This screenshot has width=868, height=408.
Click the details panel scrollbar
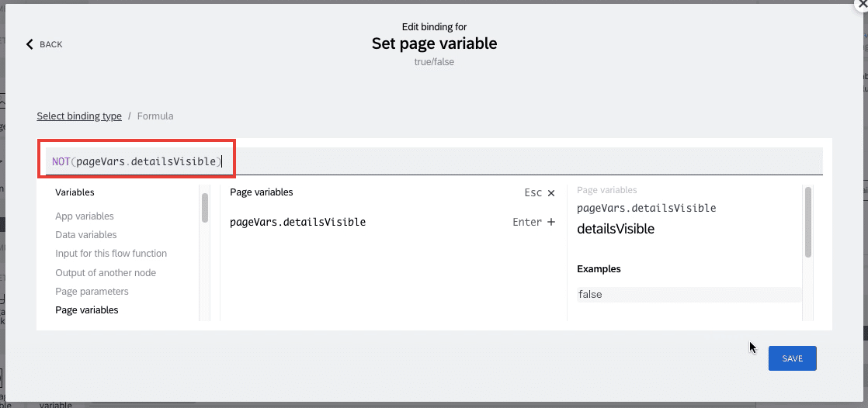(x=808, y=223)
